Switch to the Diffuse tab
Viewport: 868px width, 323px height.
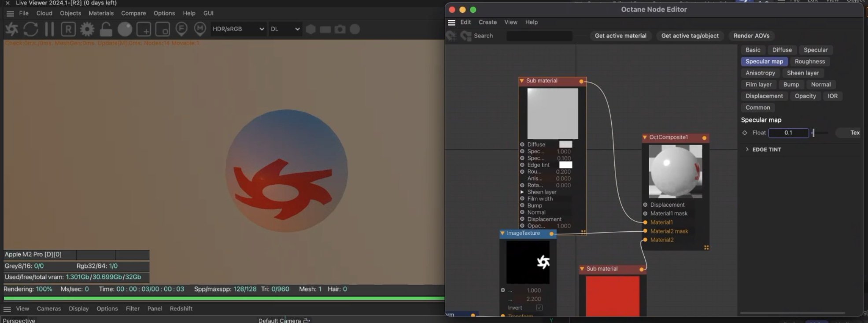[782, 50]
